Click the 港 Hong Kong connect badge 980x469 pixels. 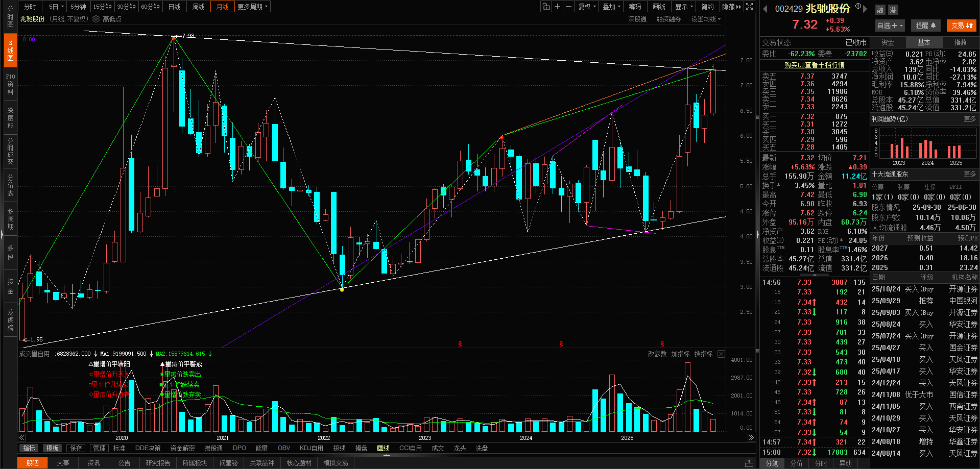coord(893,10)
